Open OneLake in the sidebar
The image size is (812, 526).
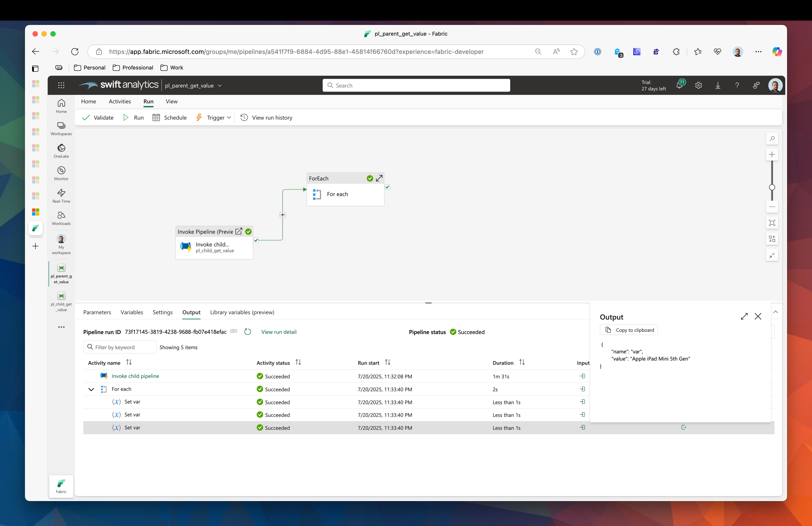tap(61, 151)
